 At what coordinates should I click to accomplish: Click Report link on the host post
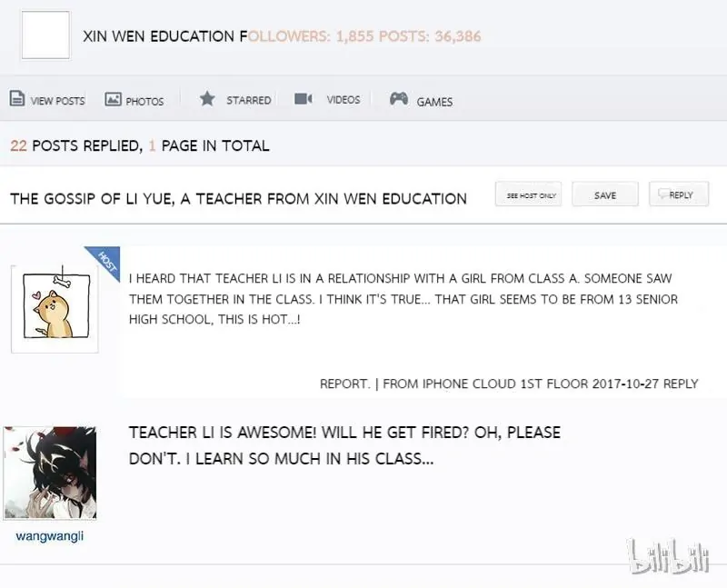(345, 384)
